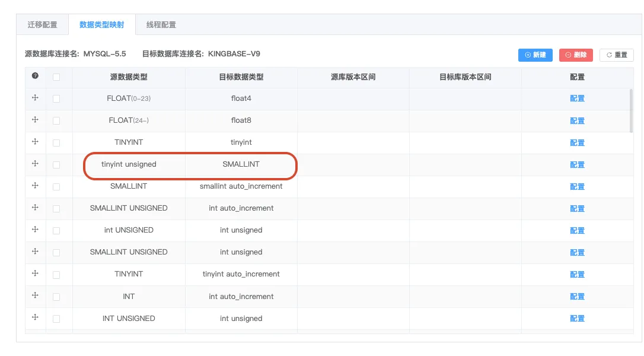Click the move handle of the tinyint unsigned row
The height and width of the screenshot is (356, 644).
(36, 164)
